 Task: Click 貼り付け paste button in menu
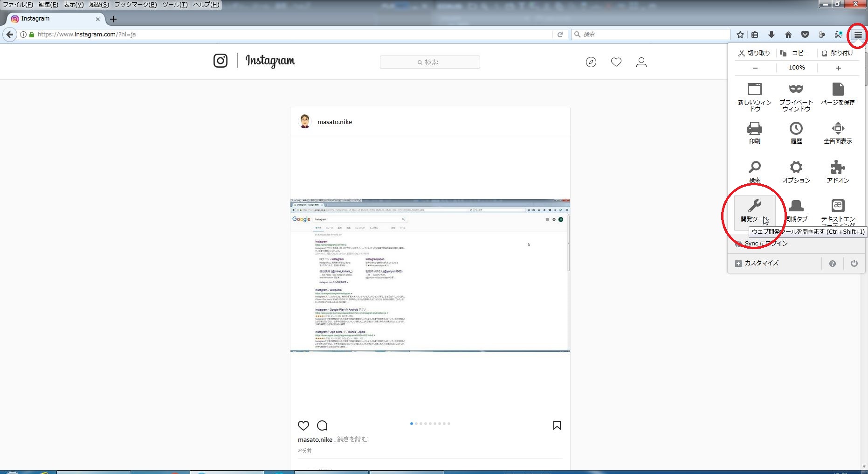tap(838, 53)
